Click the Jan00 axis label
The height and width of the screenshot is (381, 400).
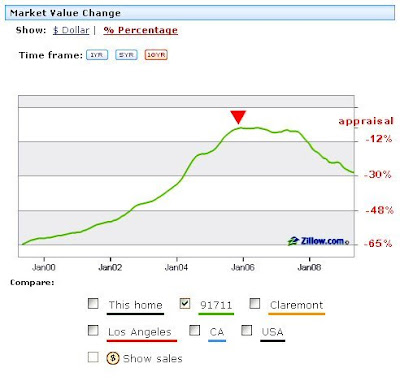point(44,267)
